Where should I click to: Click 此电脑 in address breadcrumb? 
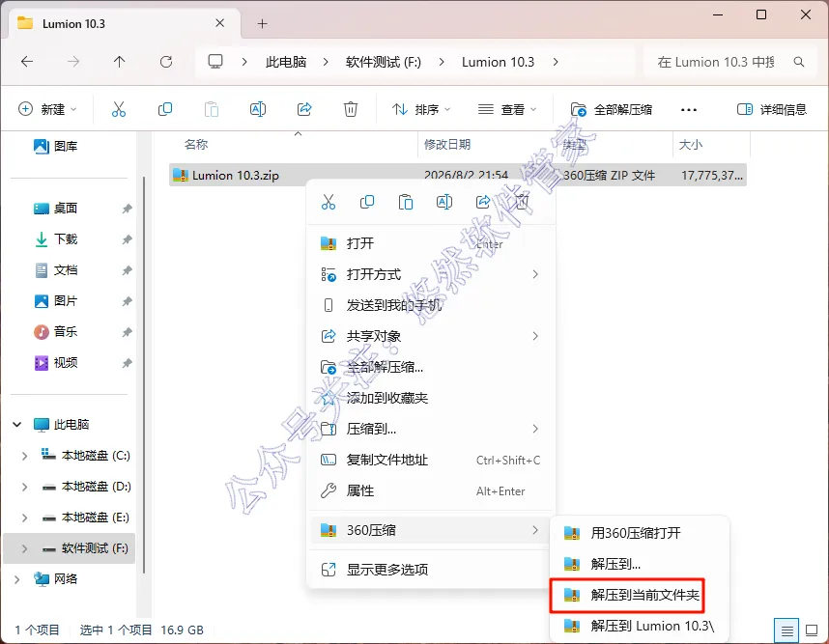pos(286,62)
